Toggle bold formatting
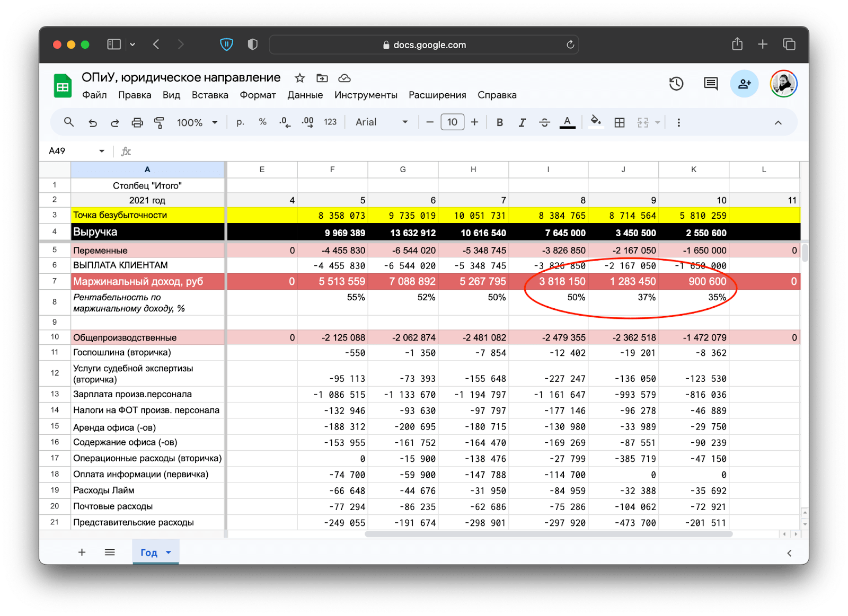The height and width of the screenshot is (616, 848). (x=499, y=122)
